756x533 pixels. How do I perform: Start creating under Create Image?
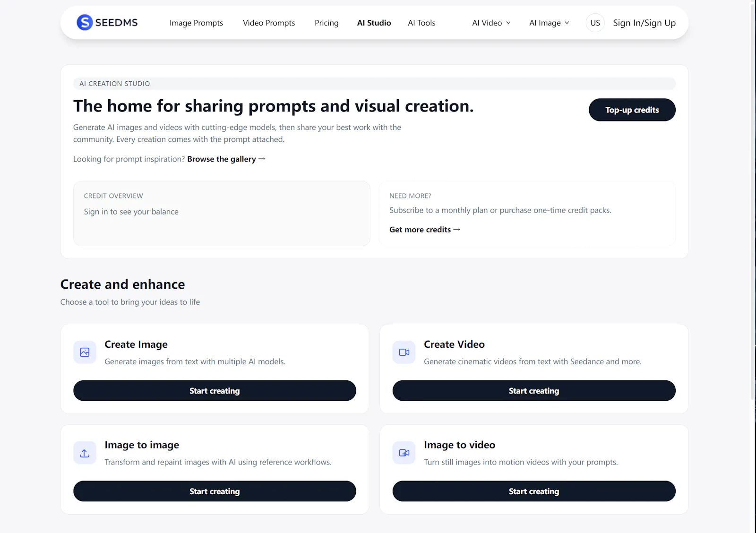tap(215, 391)
